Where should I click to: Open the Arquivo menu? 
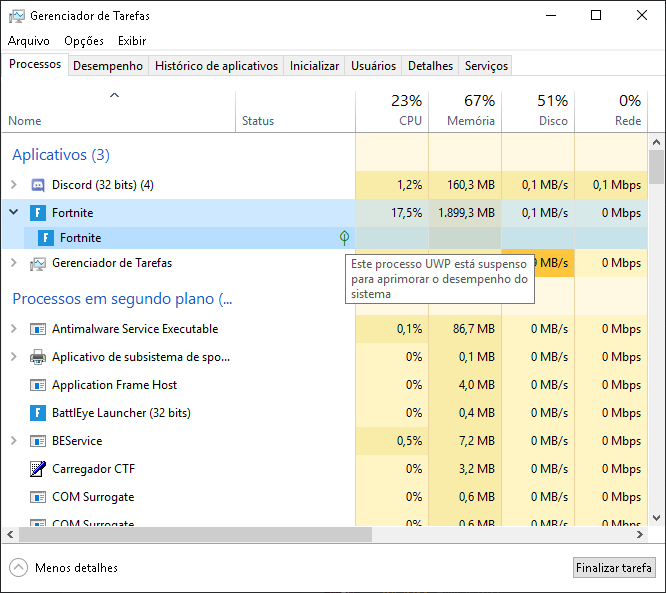28,41
